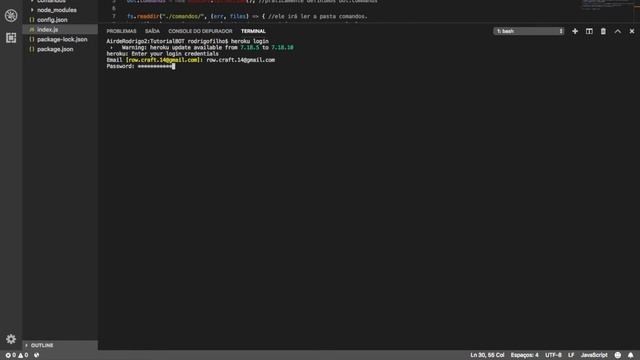Close the terminal panel
This screenshot has height=360, width=640.
tap(632, 31)
